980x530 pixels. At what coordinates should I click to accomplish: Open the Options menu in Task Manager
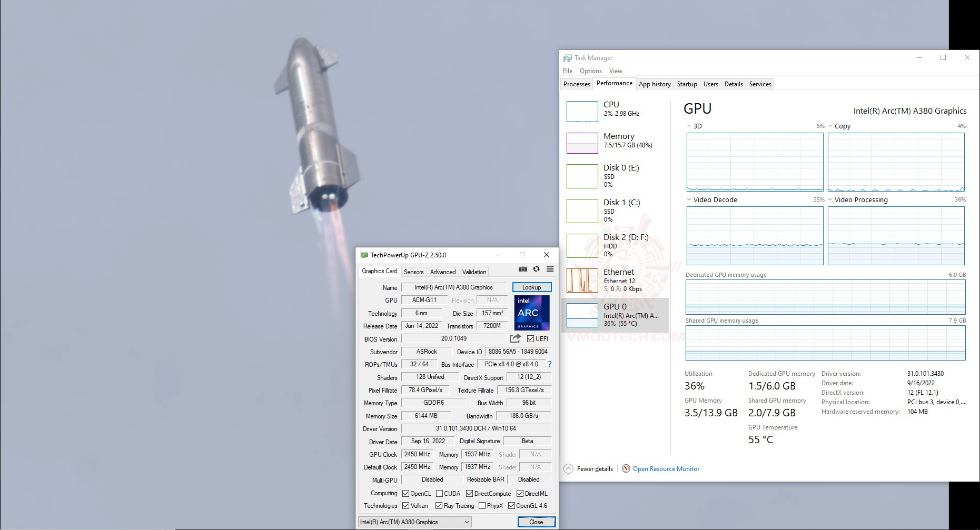coord(591,71)
